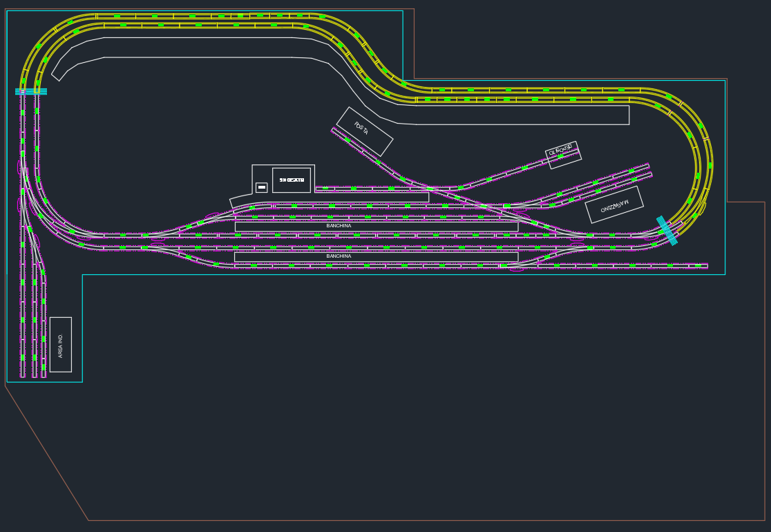771x532 pixels.
Task: Click the diagonal track crossing at station center
Action: click(x=484, y=206)
